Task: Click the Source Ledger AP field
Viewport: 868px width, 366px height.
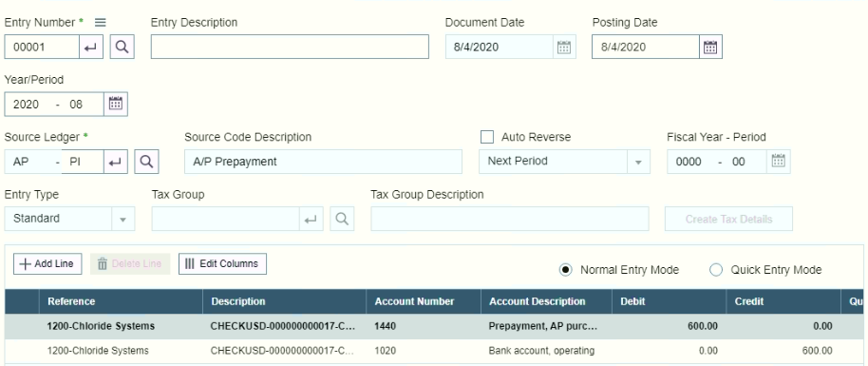Action: [x=28, y=162]
